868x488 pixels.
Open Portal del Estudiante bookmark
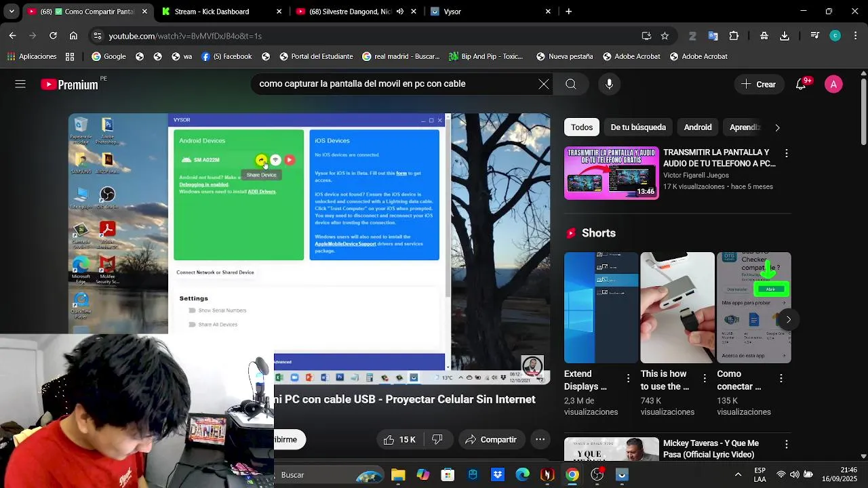point(316,56)
